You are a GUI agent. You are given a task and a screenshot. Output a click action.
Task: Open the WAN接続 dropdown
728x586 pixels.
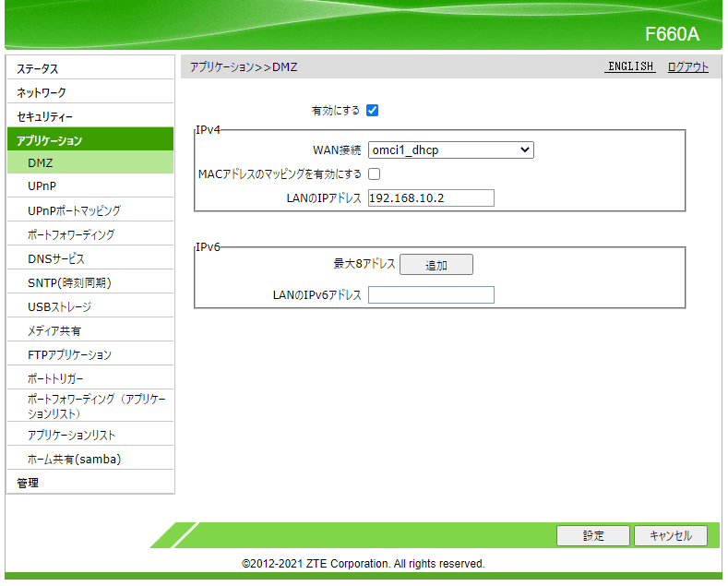coord(450,149)
